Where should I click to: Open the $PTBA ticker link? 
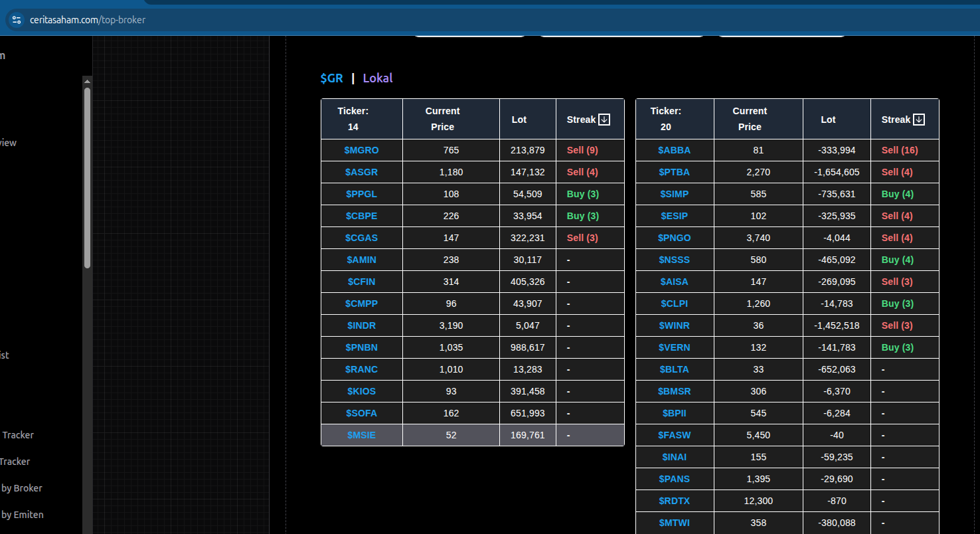pos(674,172)
